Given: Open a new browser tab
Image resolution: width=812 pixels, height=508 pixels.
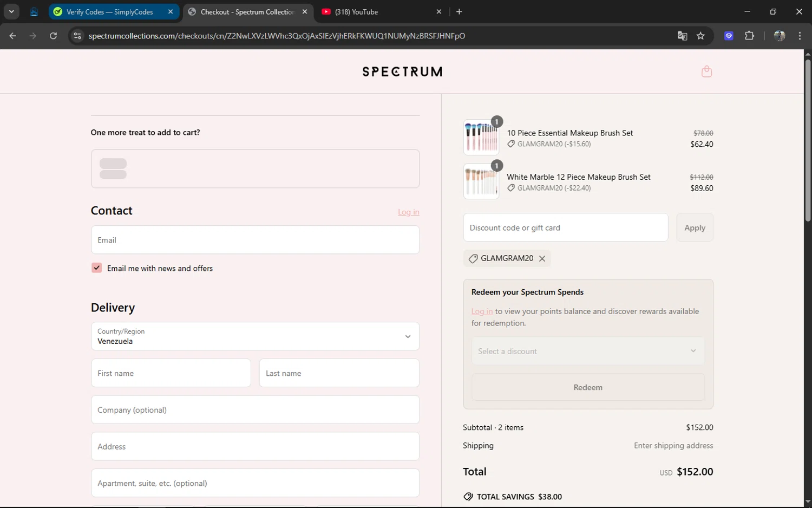Looking at the screenshot, I should coord(459,11).
